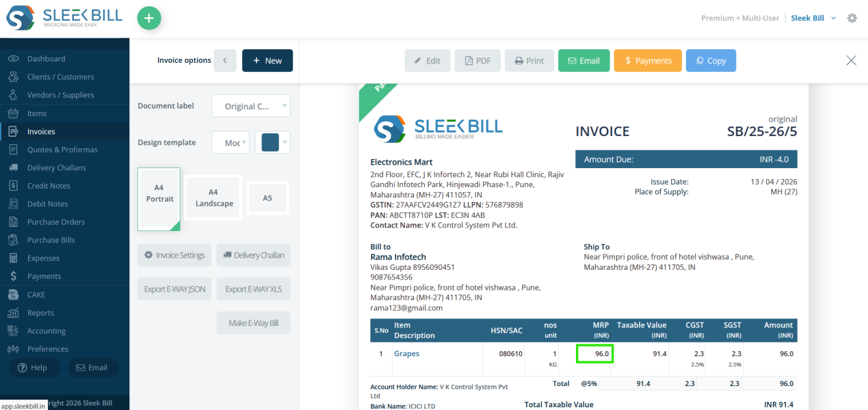The image size is (868, 410).
Task: Download the invoice as PDF
Action: (x=477, y=61)
